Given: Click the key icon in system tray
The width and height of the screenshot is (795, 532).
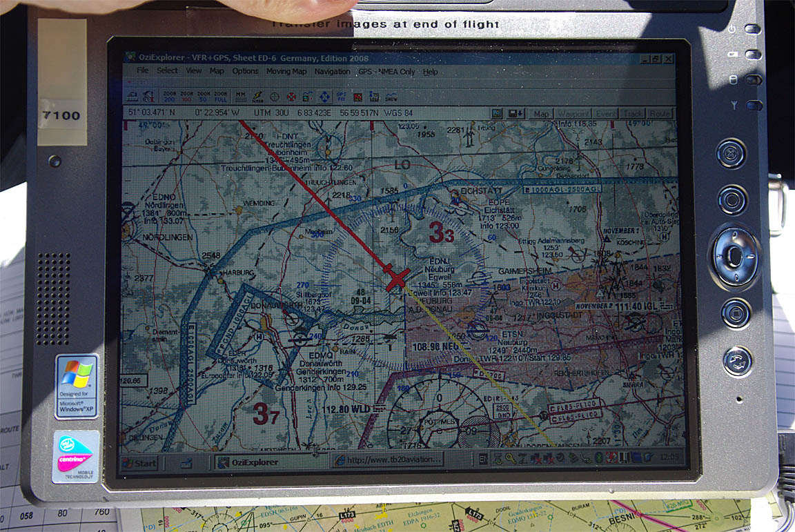Looking at the screenshot, I should coord(511,459).
